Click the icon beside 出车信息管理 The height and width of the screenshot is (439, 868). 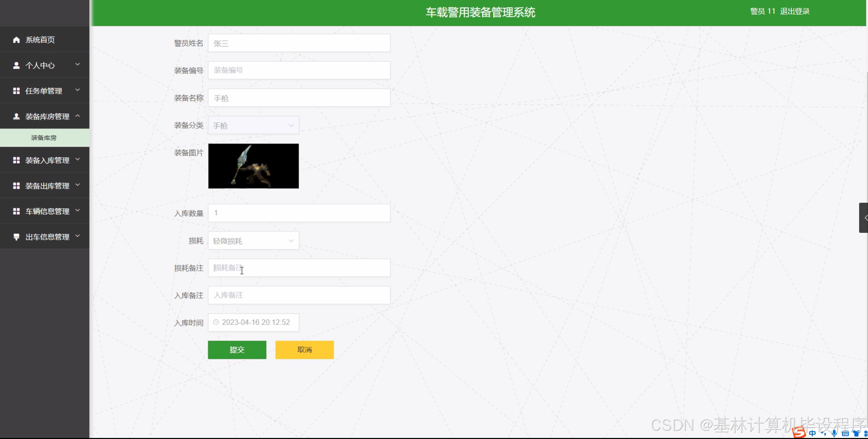[x=16, y=237]
